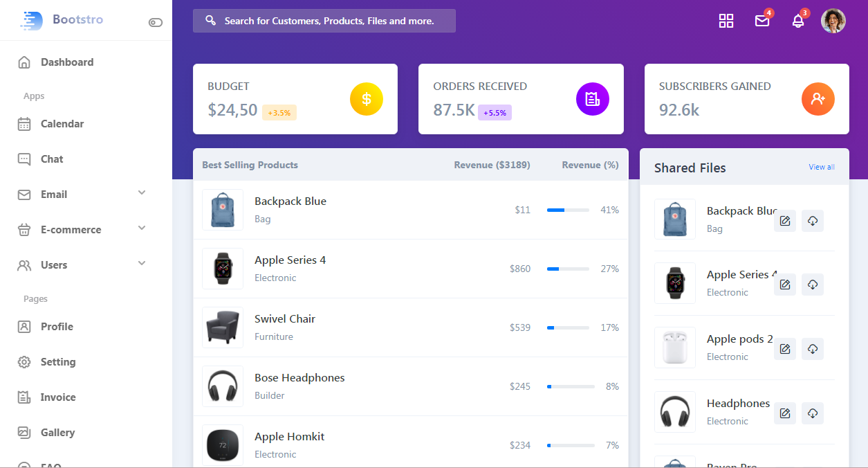Click the user avatar in the header
Image resolution: width=868 pixels, height=468 pixels.
833,21
